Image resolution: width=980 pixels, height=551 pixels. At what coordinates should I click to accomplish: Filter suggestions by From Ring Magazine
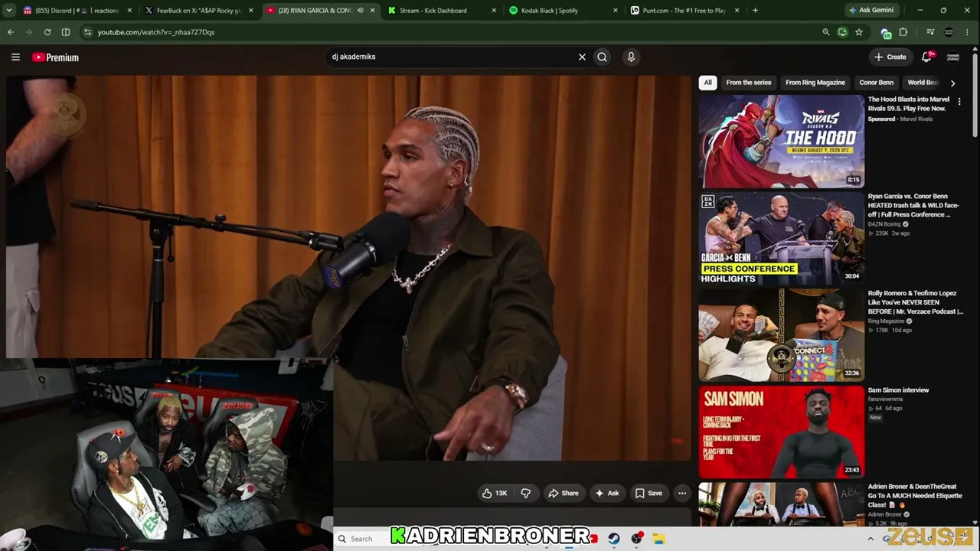[x=815, y=83]
